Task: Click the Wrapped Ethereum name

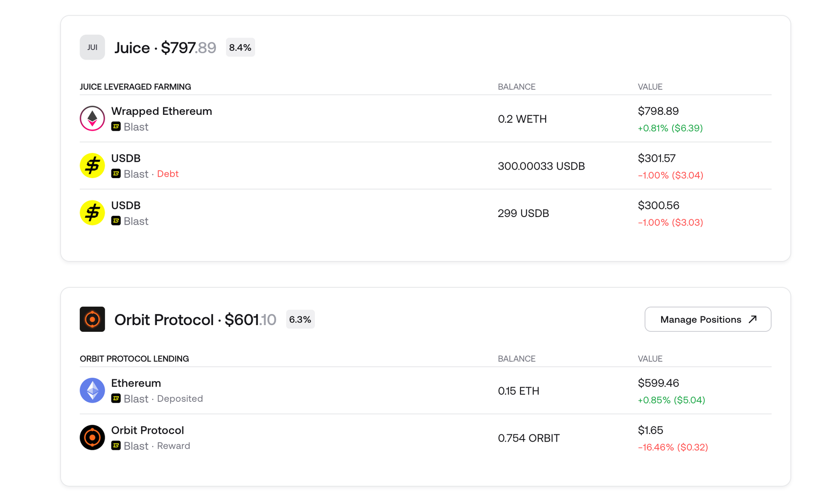Action: [x=161, y=111]
